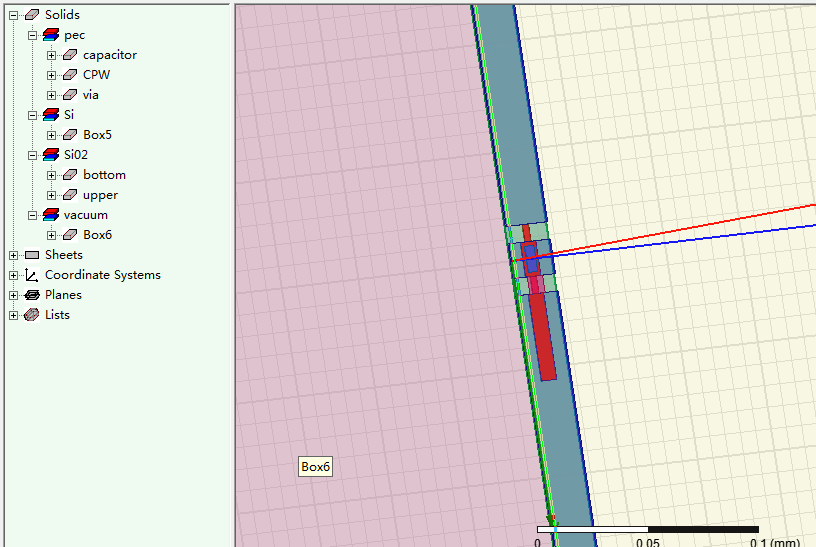
Task: Expand the CPW object node
Action: tap(52, 75)
